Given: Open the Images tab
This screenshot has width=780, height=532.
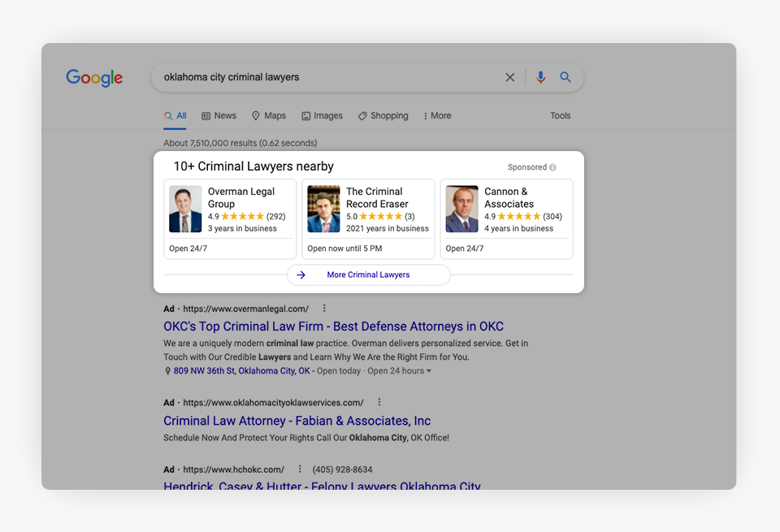Looking at the screenshot, I should click(323, 116).
